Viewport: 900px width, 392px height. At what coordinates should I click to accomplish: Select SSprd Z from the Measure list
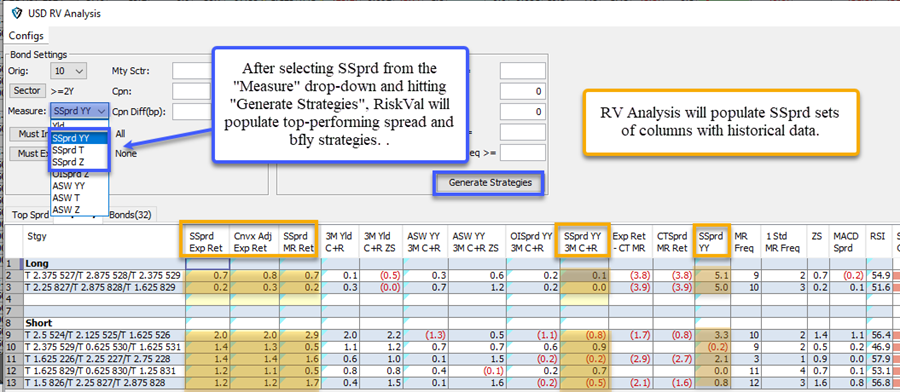(x=79, y=161)
